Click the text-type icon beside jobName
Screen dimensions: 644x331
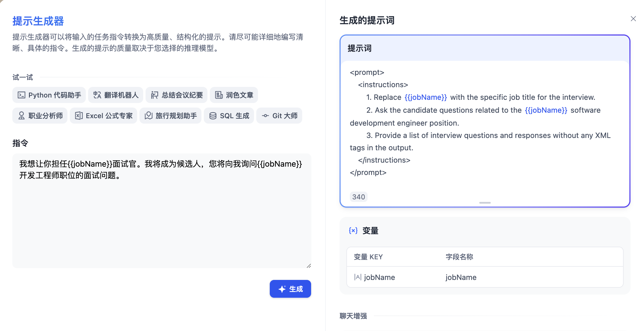click(x=358, y=277)
